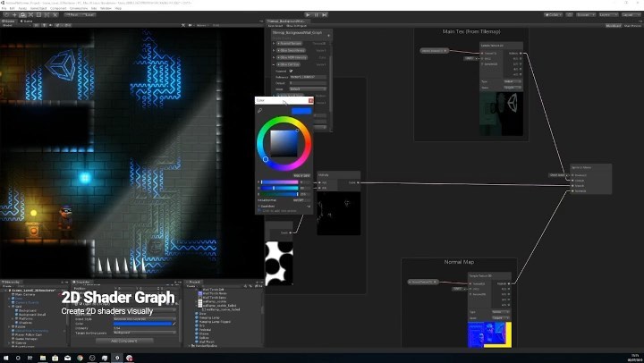Open the Shaded draw mode dropdown
Viewport: 644px width, 363px height.
[x=16, y=25]
